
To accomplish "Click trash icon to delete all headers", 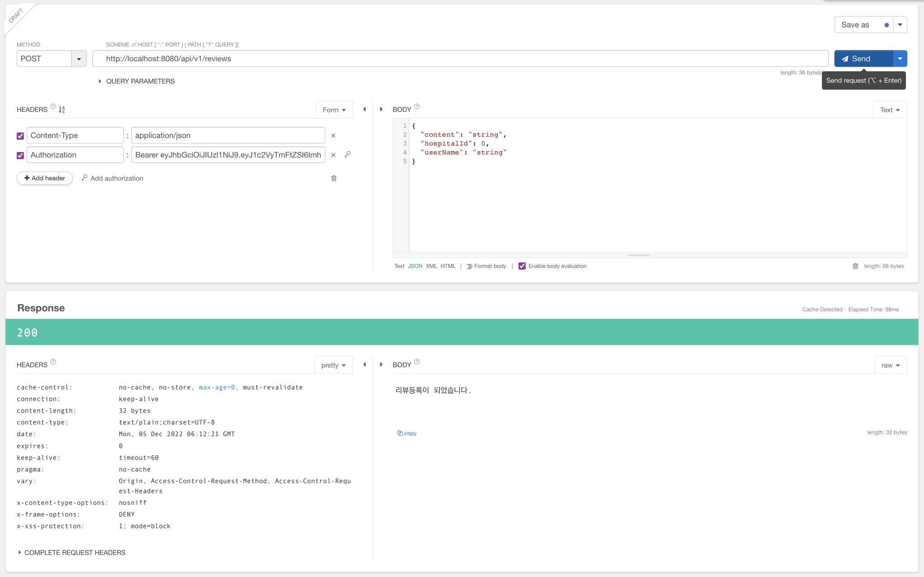I will [334, 178].
